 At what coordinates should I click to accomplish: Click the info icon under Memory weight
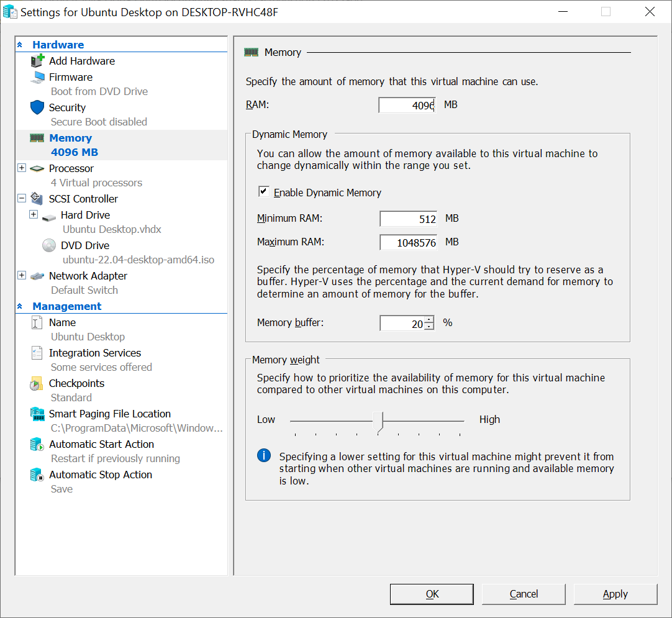click(x=264, y=455)
